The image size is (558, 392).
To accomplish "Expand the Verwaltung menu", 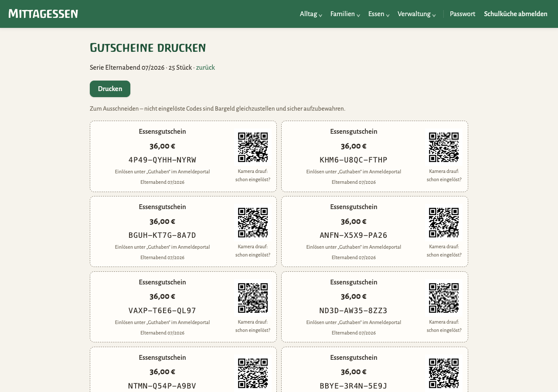I will coord(416,14).
